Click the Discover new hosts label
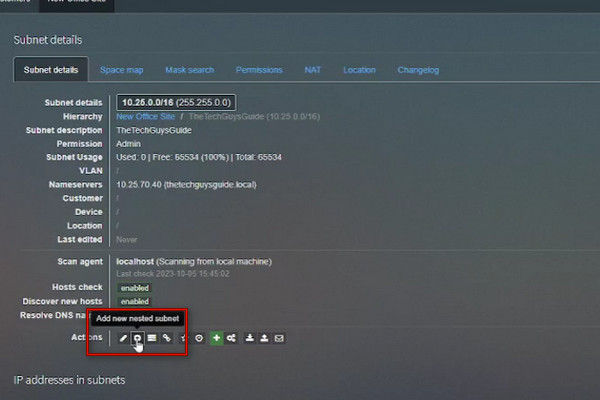Screen dimensions: 600x400 coord(62,301)
